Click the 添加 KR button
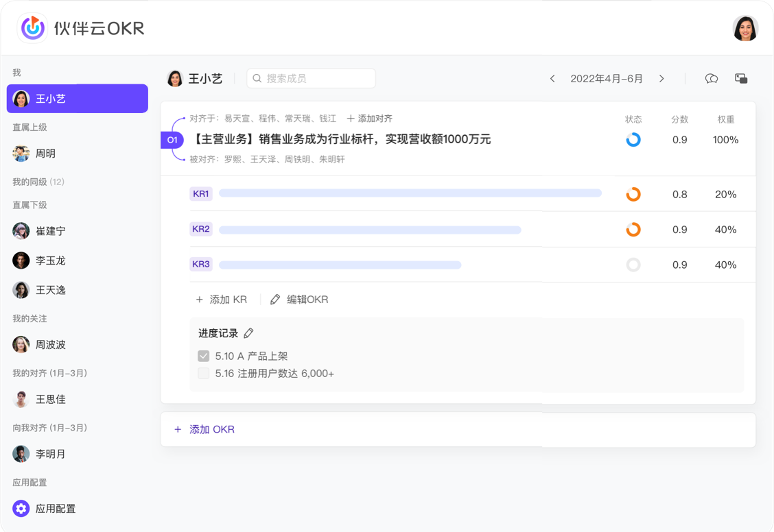Image resolution: width=774 pixels, height=532 pixels. point(222,300)
